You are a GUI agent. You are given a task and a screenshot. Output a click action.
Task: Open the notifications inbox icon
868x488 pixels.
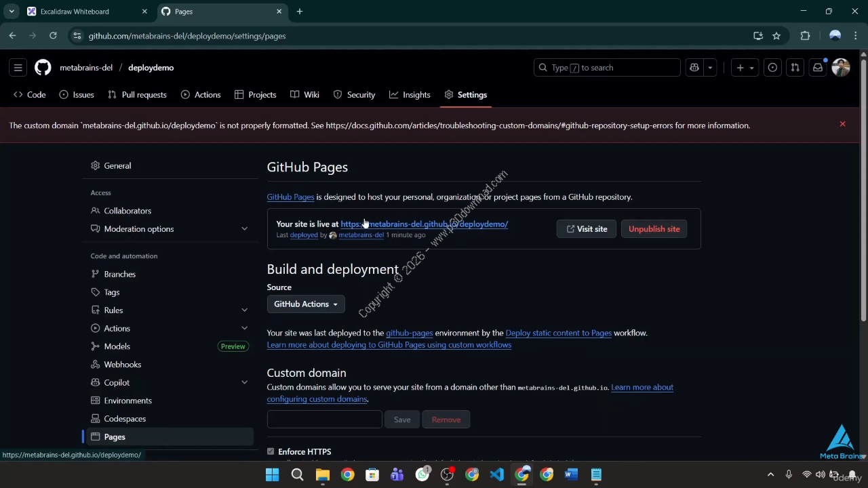click(818, 68)
